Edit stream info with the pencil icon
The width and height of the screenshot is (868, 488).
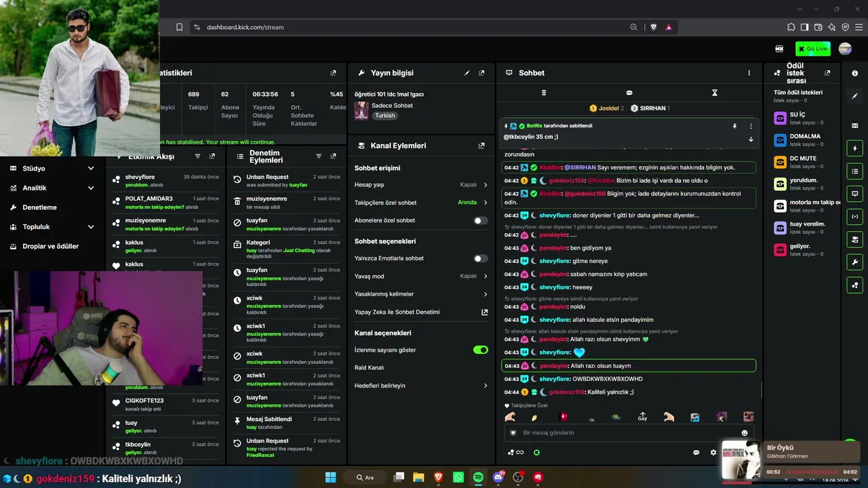(x=467, y=73)
